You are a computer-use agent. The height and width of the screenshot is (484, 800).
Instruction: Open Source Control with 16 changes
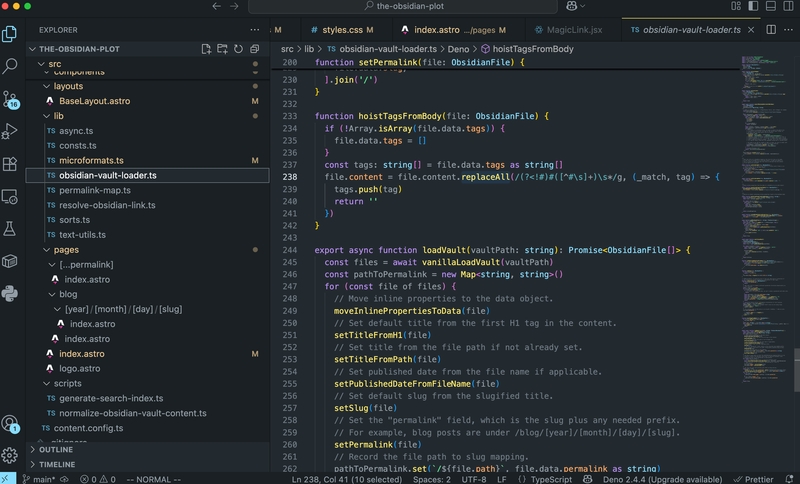coord(11,99)
